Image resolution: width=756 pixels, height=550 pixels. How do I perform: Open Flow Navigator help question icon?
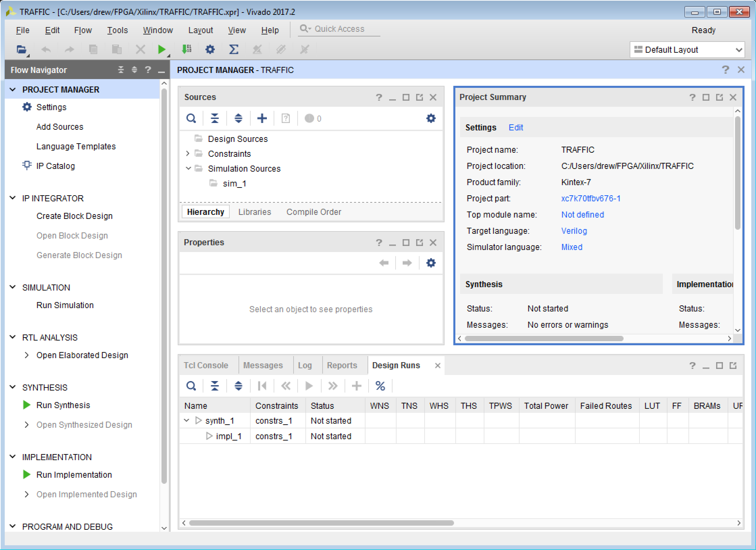(x=148, y=70)
